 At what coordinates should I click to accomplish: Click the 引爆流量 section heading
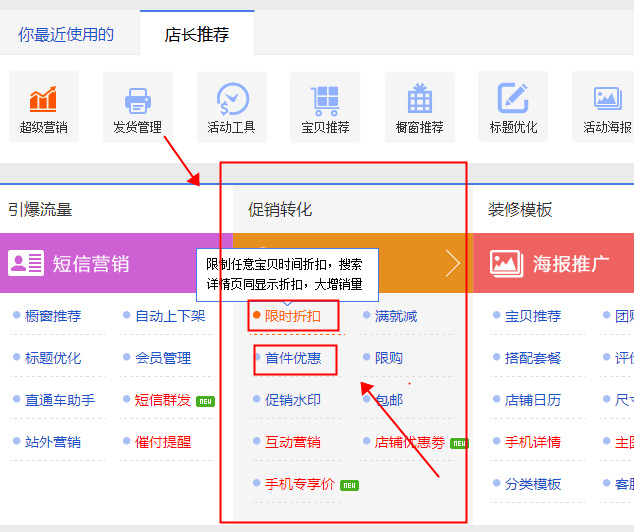tap(40, 209)
